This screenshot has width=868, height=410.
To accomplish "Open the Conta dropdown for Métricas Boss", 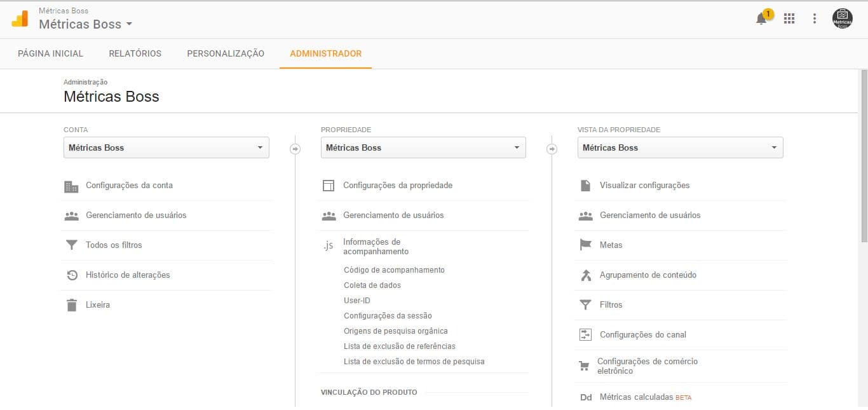I will 166,147.
